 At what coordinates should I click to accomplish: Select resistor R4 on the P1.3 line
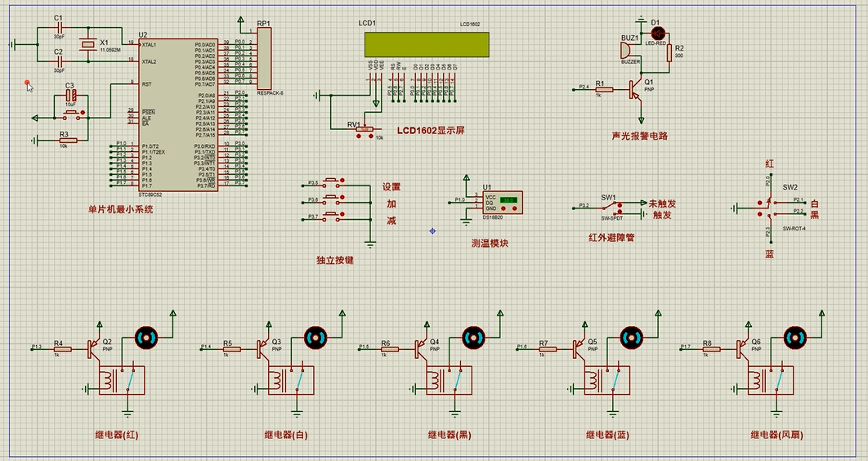click(63, 349)
